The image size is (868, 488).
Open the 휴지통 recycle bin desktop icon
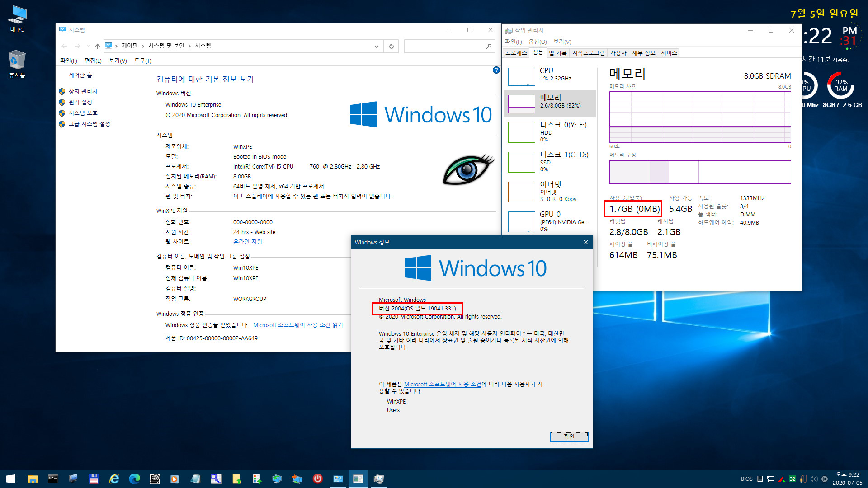tap(17, 64)
